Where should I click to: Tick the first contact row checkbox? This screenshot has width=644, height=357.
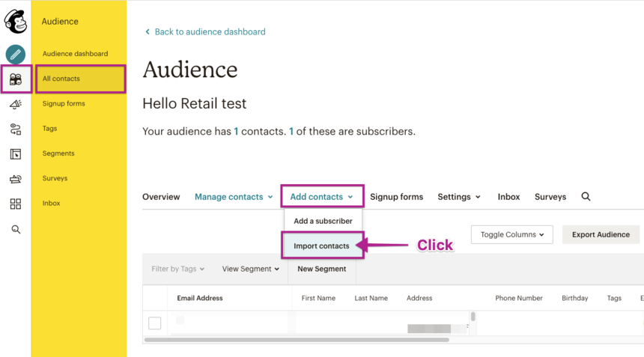click(x=155, y=323)
